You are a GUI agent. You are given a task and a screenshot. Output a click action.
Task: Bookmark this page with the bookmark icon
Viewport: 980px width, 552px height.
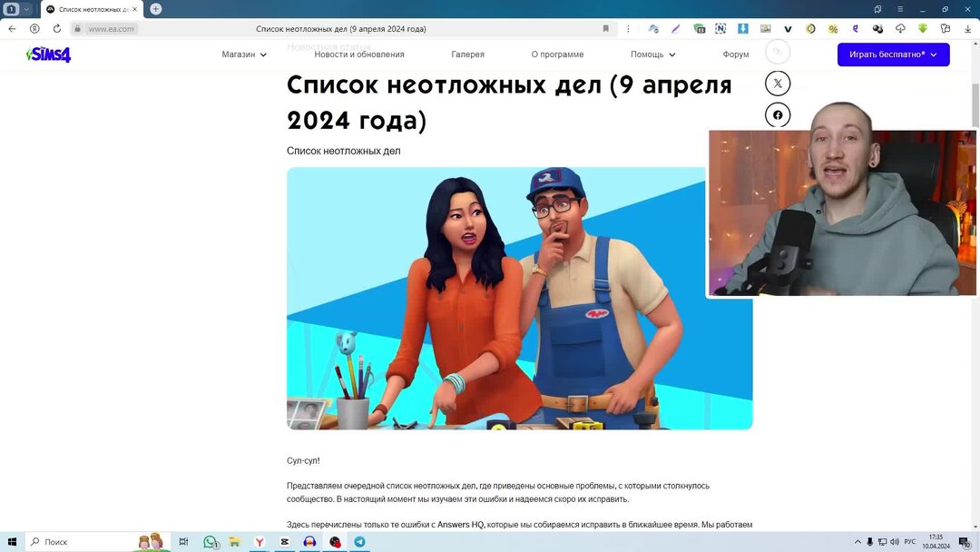[605, 29]
